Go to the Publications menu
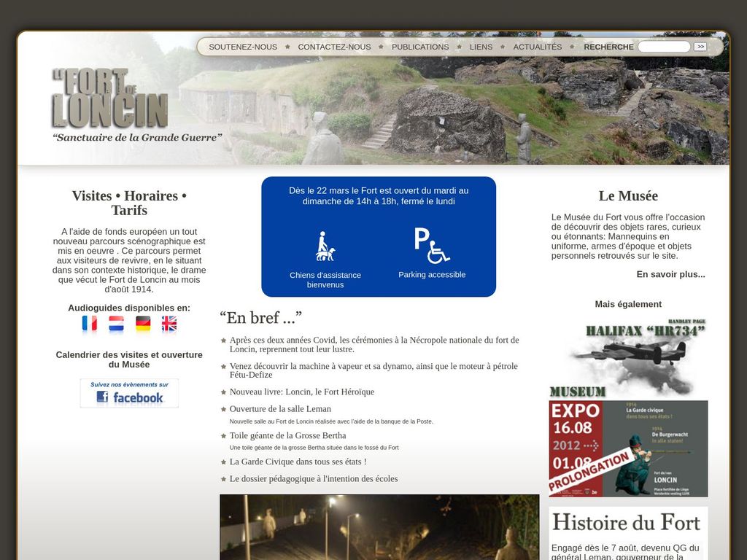Screen dimensions: 747x560 [420, 47]
